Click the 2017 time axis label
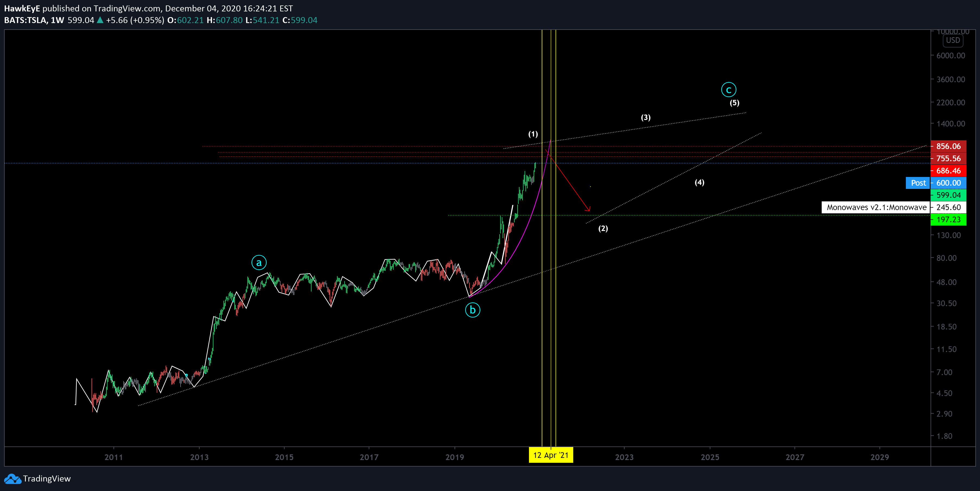Screen dimensions: 980x491 369,457
